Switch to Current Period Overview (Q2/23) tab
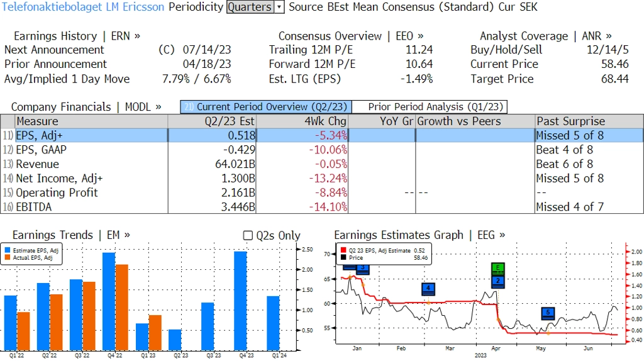644x361 pixels. point(266,107)
